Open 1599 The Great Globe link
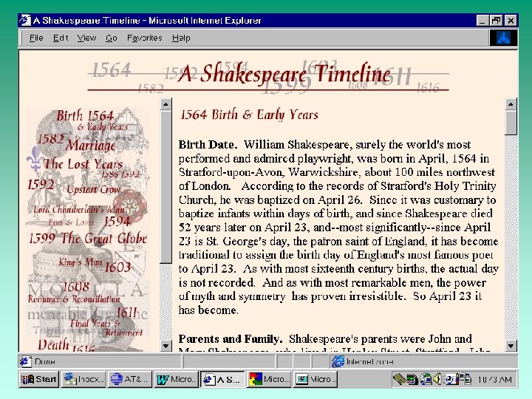The height and width of the screenshot is (399, 532). (x=88, y=238)
